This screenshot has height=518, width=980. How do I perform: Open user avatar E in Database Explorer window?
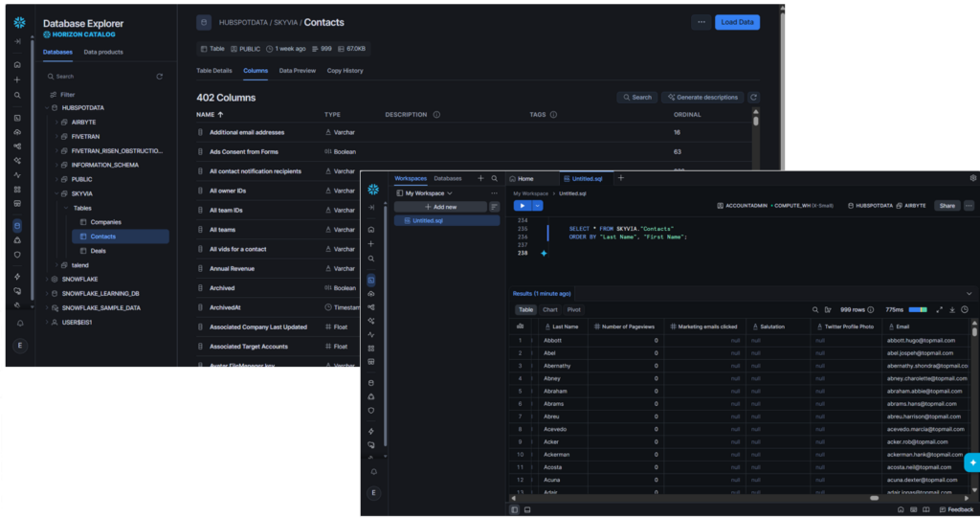(20, 346)
